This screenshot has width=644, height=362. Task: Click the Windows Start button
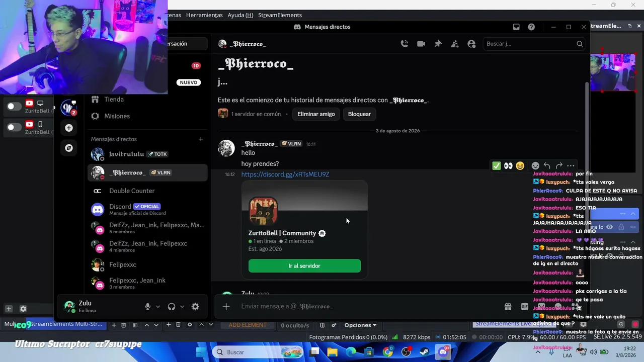click(x=201, y=352)
